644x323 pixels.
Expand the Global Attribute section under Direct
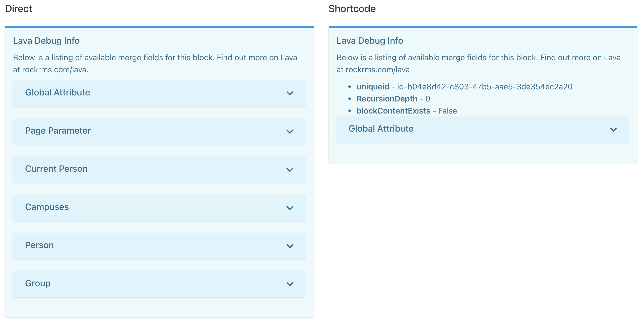click(x=159, y=93)
